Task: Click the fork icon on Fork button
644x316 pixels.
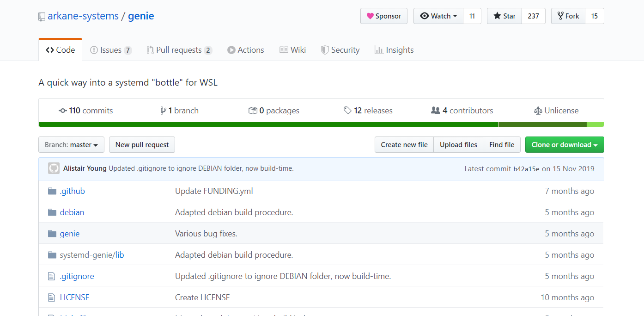Action: point(561,16)
